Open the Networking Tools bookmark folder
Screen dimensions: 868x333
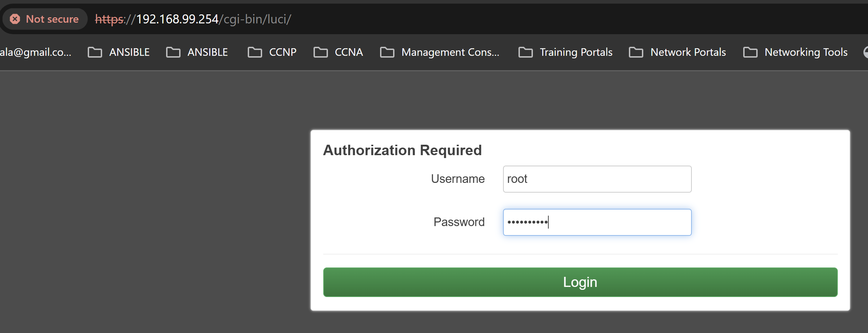795,52
